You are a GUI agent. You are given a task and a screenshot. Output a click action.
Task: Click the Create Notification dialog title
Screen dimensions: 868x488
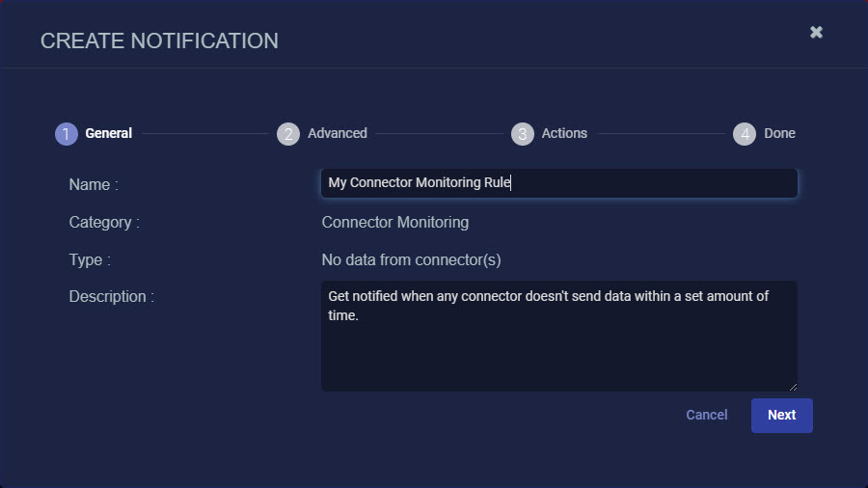point(159,41)
